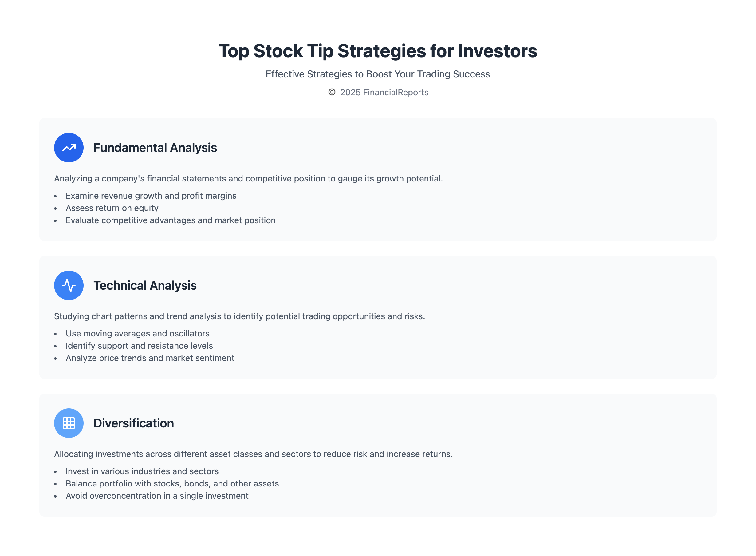Click the copyright symbol icon
Viewport: 756px width, 556px height.
(x=332, y=92)
